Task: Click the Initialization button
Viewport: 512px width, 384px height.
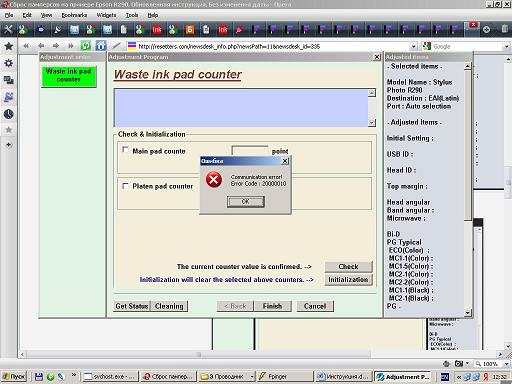Action: pos(348,280)
